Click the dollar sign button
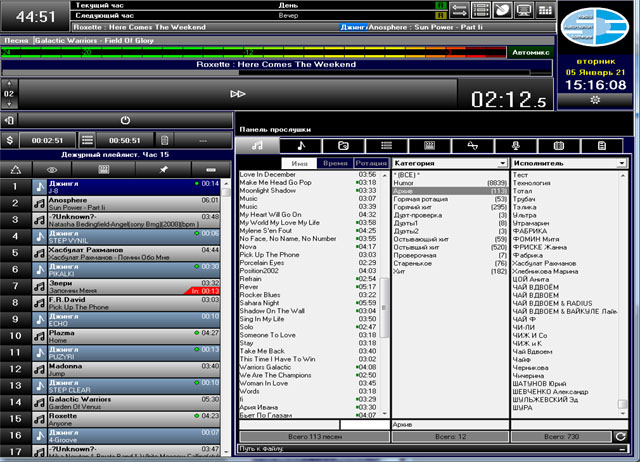Image resolution: width=640 pixels, height=462 pixels. (x=10, y=140)
